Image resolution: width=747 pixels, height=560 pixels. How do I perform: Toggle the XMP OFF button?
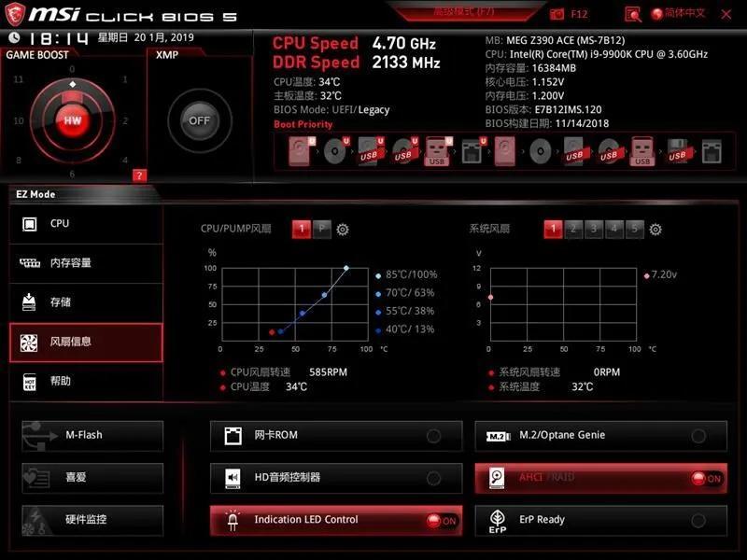tap(199, 120)
